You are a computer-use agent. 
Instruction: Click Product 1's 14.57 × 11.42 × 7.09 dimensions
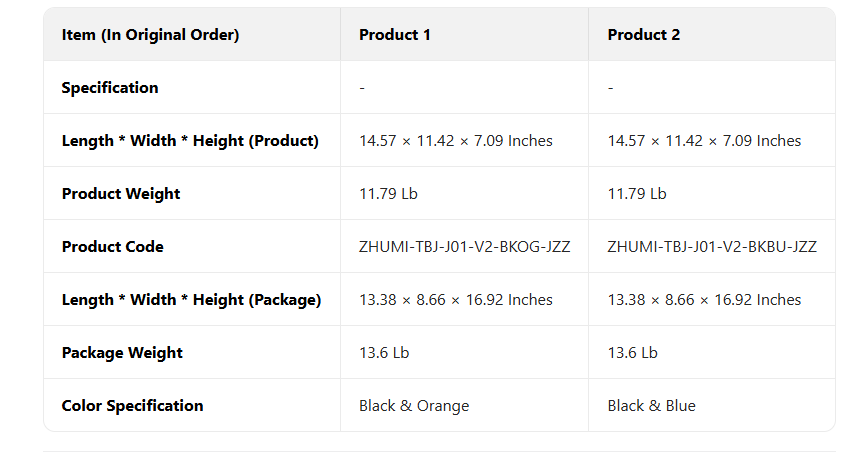coord(456,141)
